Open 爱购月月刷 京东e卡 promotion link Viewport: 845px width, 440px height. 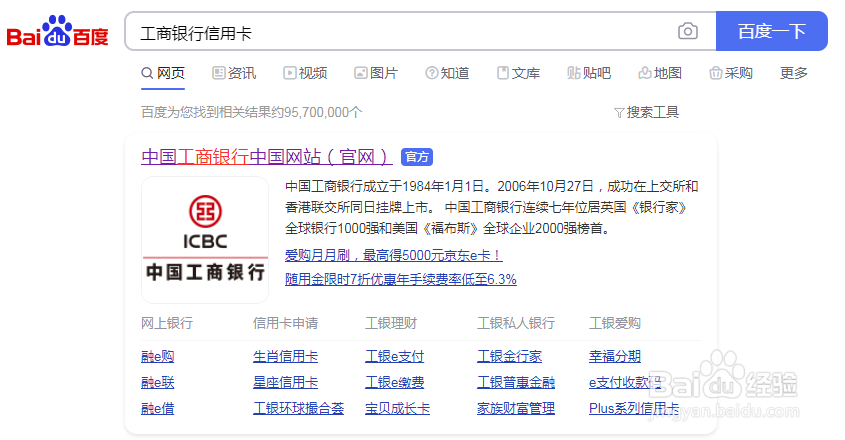tap(394, 255)
